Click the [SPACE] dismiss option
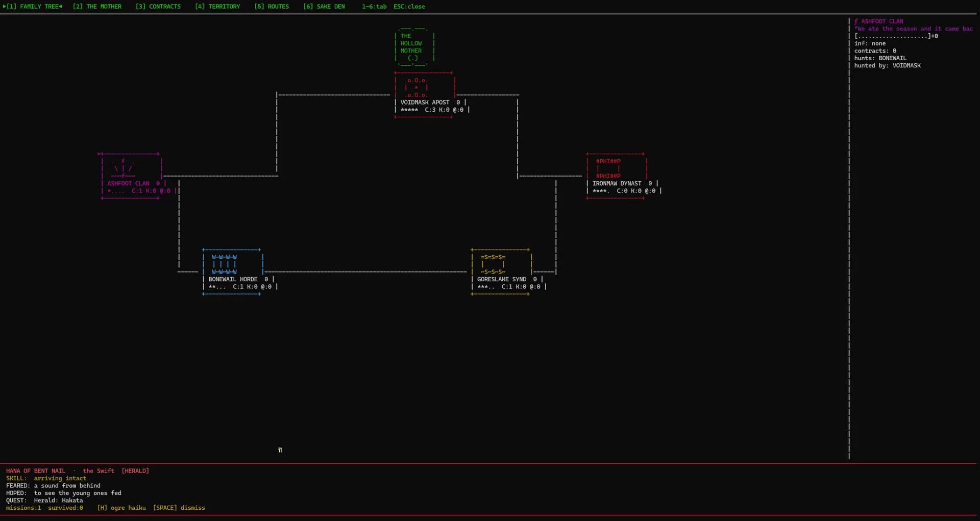980x521 pixels. 179,508
